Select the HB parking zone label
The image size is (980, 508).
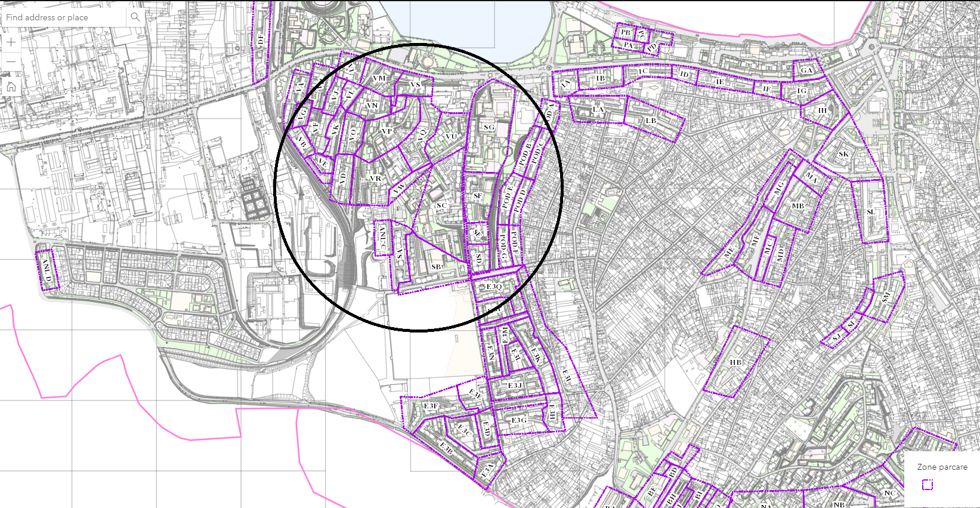735,362
